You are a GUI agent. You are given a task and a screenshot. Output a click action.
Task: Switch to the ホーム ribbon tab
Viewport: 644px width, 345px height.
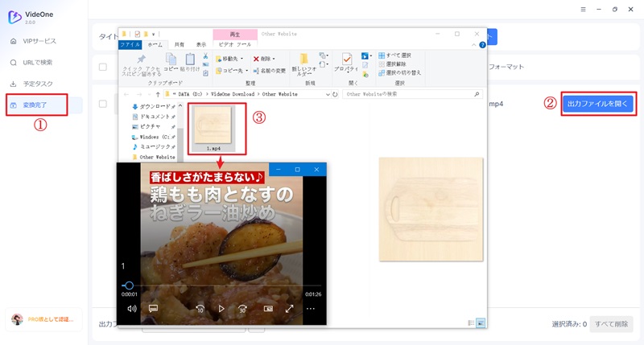(x=155, y=44)
